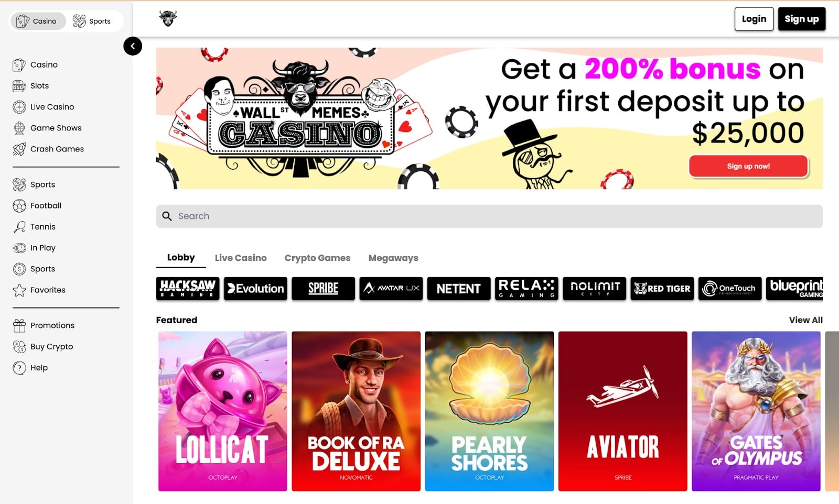Click View All for Featured games
Screen dimensions: 839x504
[x=806, y=320]
